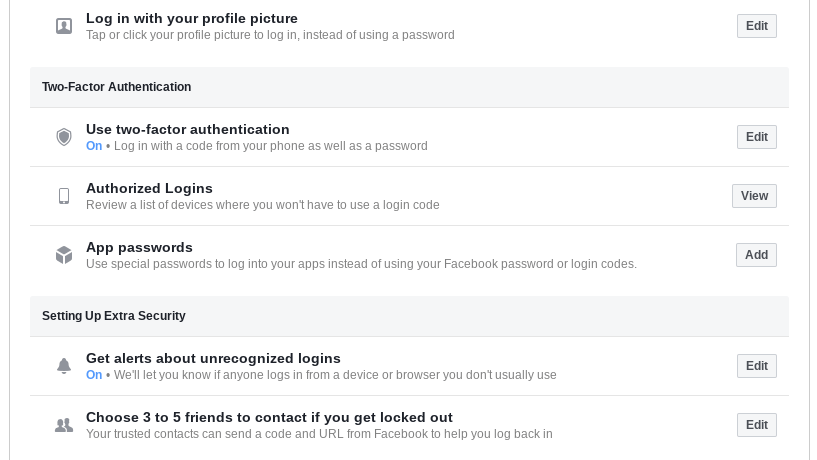The image size is (817, 460).
Task: Click the App passwords cube icon
Action: pos(64,255)
